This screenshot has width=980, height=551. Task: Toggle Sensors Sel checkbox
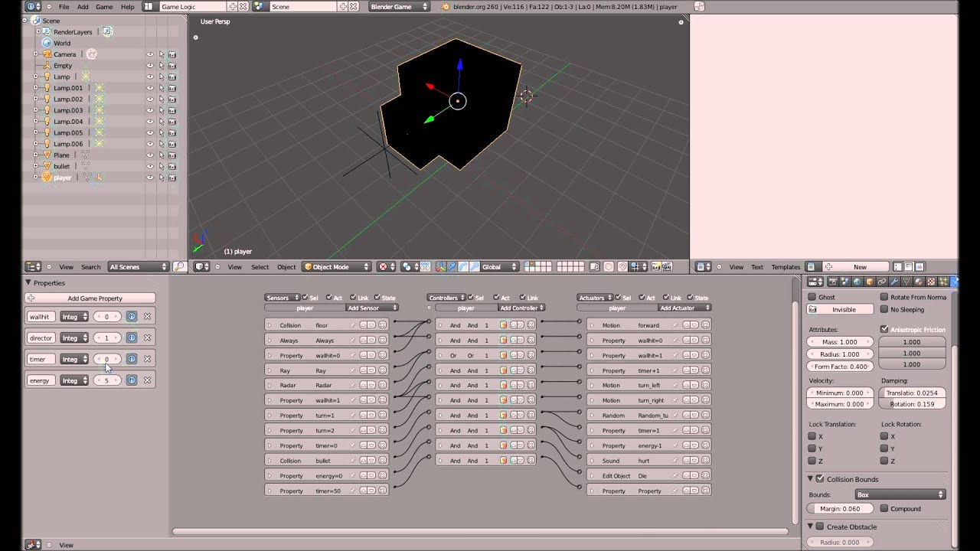pyautogui.click(x=305, y=298)
